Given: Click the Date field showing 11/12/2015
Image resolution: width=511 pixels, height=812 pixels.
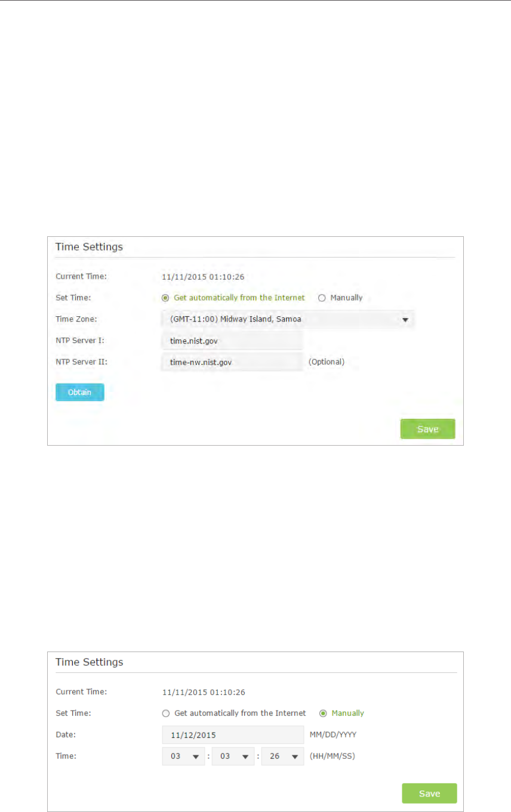Looking at the screenshot, I should pyautogui.click(x=233, y=734).
